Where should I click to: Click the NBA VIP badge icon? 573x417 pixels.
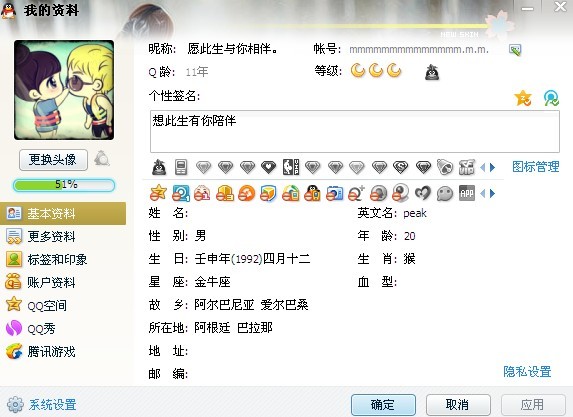pos(291,167)
